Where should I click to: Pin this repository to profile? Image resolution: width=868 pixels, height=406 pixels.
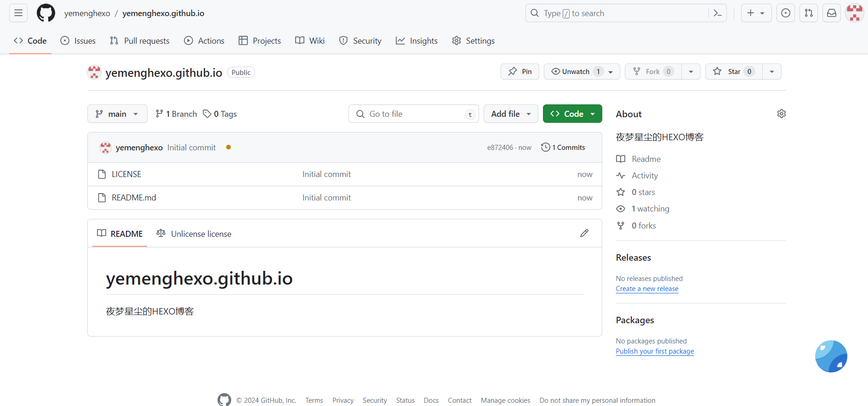tap(520, 71)
